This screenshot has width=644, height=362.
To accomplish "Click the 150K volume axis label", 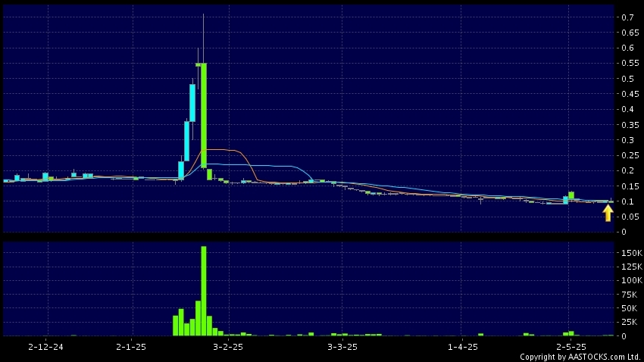I will coord(632,253).
